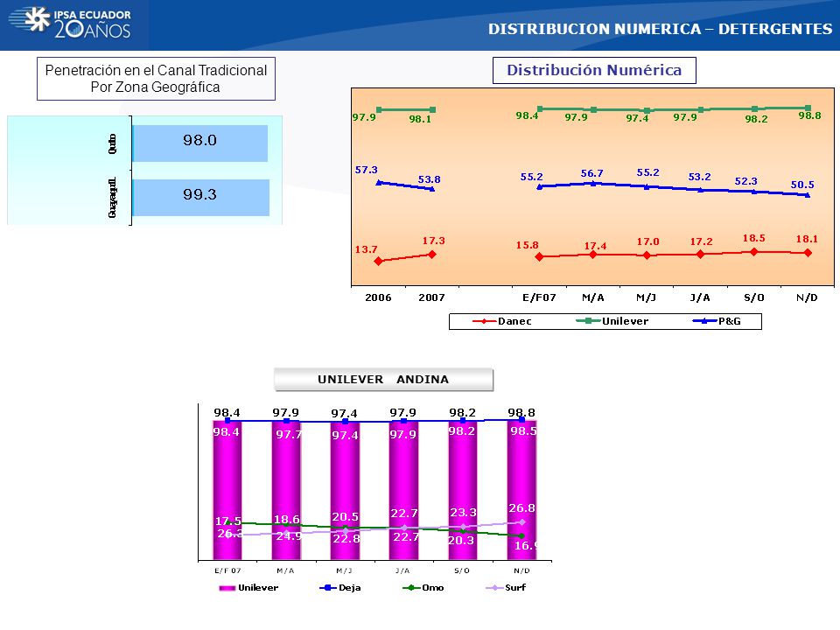This screenshot has height=630, width=840.
Task: Click the 26.8 value on the N/D bar
Action: (x=521, y=507)
